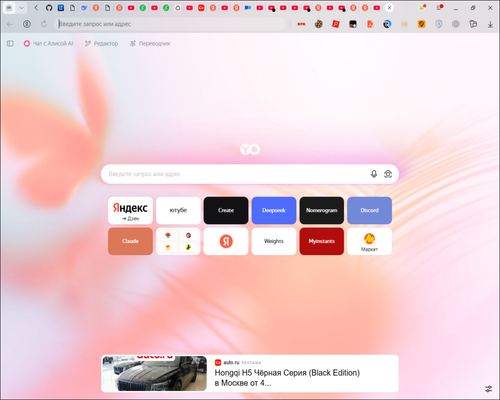Open the GitHub tab
The width and height of the screenshot is (500, 400).
tap(49, 8)
